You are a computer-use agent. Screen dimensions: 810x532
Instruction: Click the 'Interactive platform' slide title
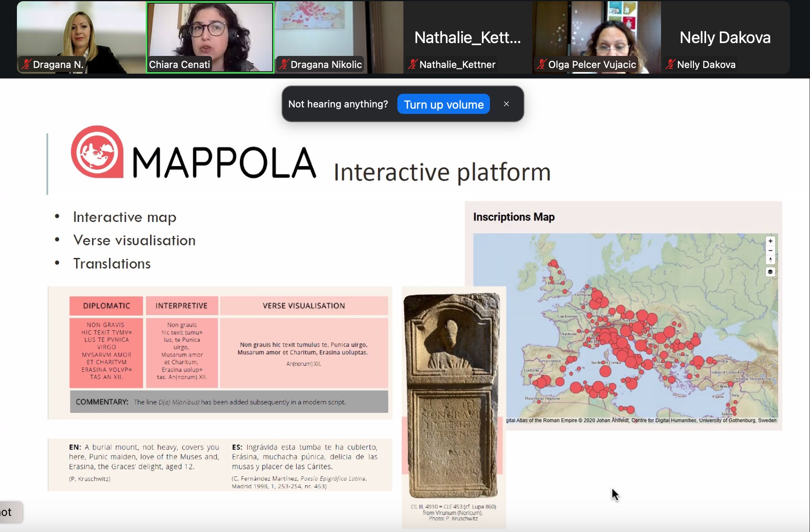[x=442, y=172]
